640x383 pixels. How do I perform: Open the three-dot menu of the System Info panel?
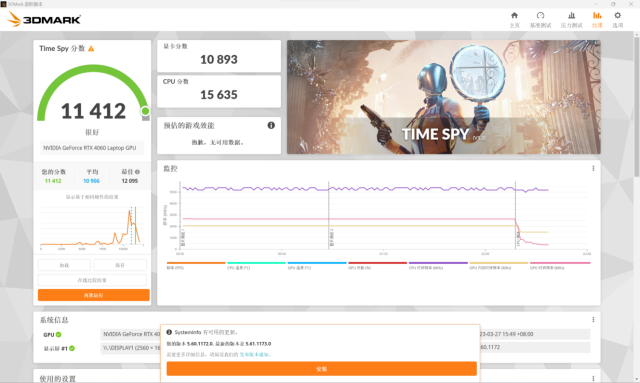[593, 320]
